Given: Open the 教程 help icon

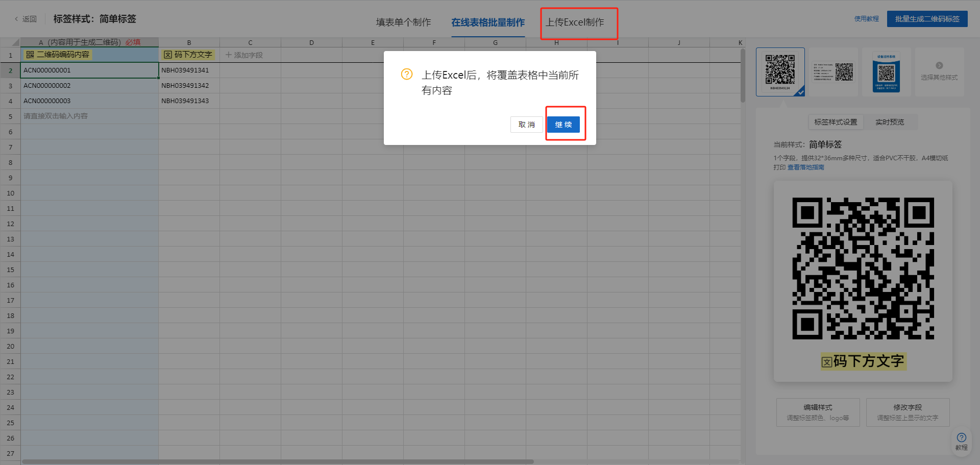Looking at the screenshot, I should pos(962,441).
